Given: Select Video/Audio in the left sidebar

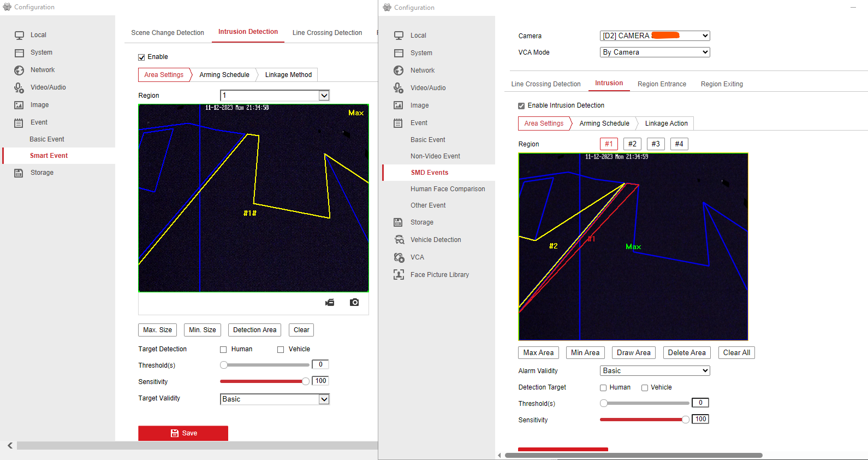Looking at the screenshot, I should 48,87.
